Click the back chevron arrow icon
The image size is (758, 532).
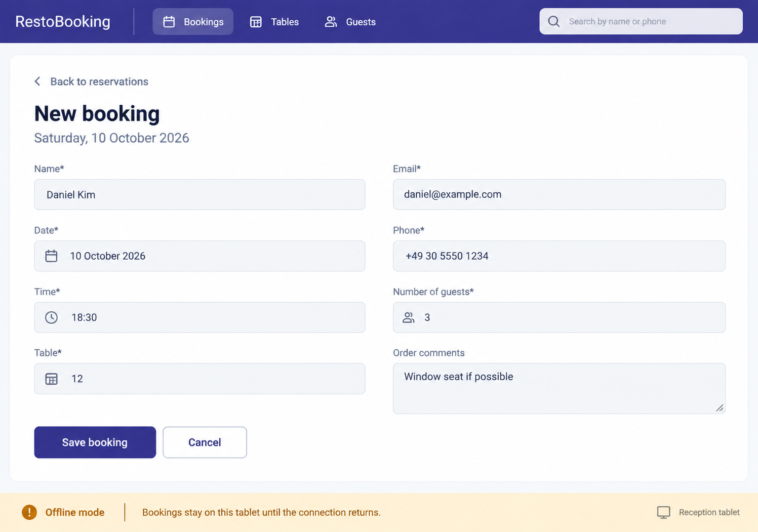click(37, 81)
